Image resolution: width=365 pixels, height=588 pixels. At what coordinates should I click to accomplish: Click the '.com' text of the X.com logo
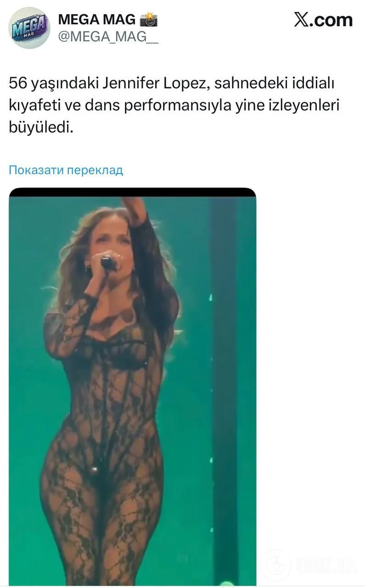pos(331,20)
